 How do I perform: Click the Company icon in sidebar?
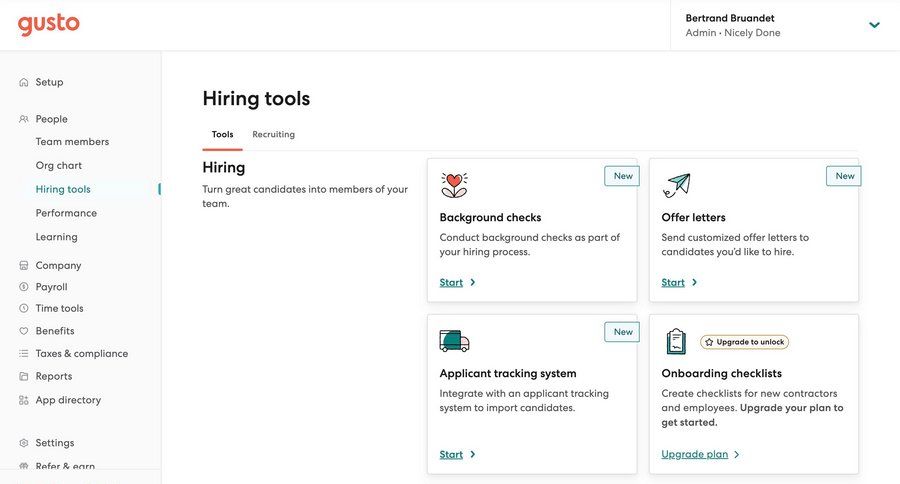(x=24, y=265)
